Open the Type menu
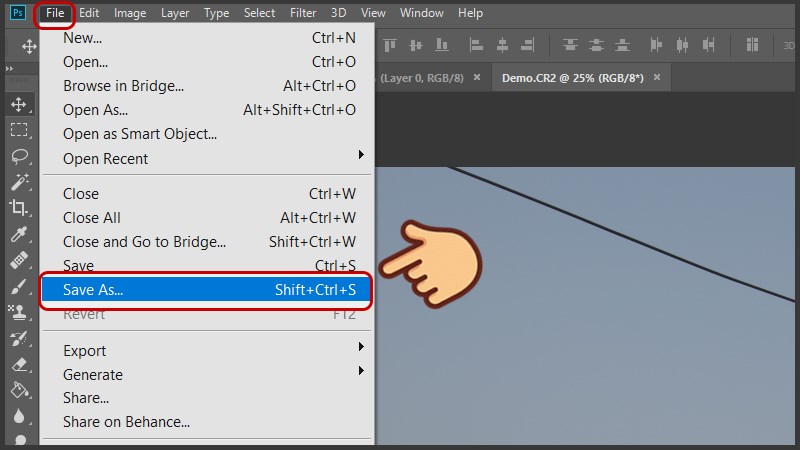 pos(216,13)
